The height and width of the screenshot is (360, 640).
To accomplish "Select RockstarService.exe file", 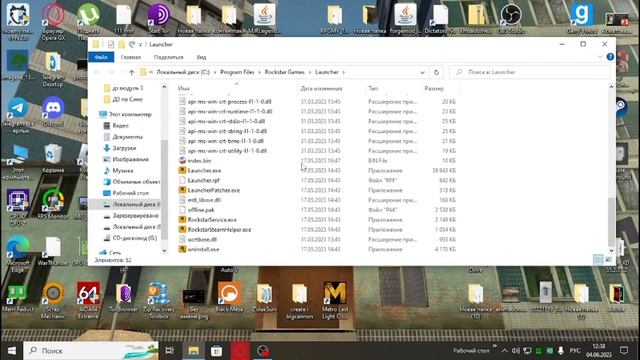I will 212,220.
